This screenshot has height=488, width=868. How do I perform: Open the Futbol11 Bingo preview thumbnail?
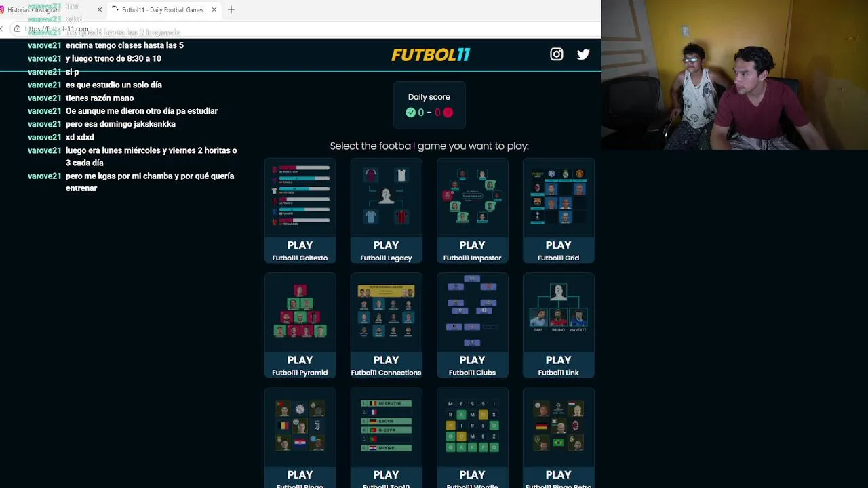click(300, 426)
